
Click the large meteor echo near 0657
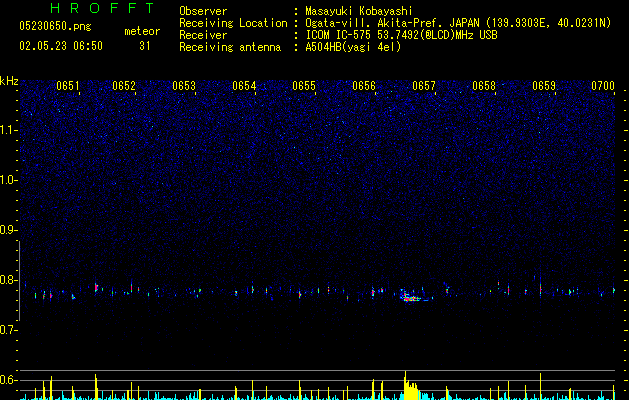(x=412, y=296)
